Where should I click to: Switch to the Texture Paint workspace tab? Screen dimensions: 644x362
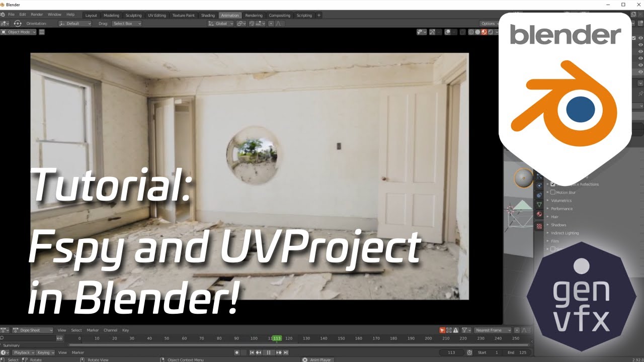point(183,15)
